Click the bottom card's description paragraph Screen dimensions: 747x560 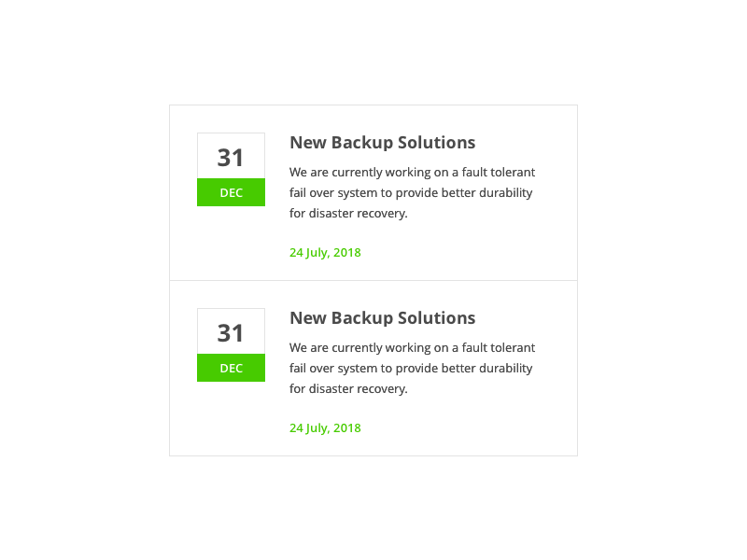[411, 368]
